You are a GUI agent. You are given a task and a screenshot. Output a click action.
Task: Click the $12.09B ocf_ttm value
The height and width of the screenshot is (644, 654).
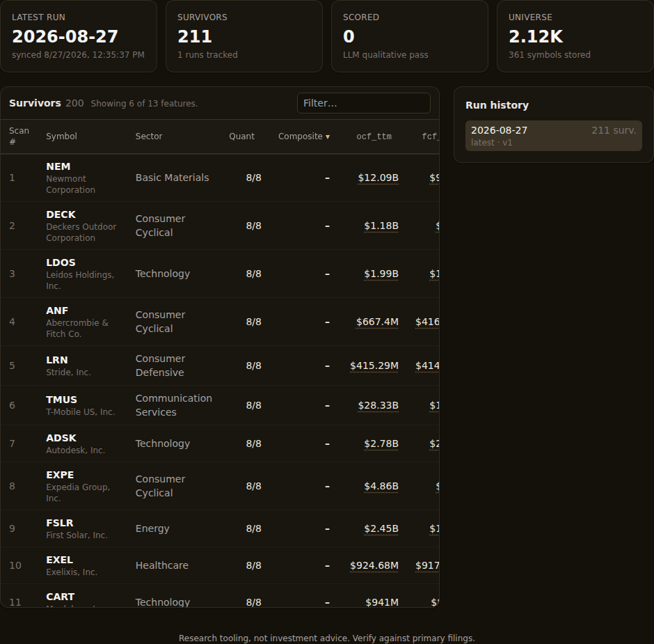[378, 178]
